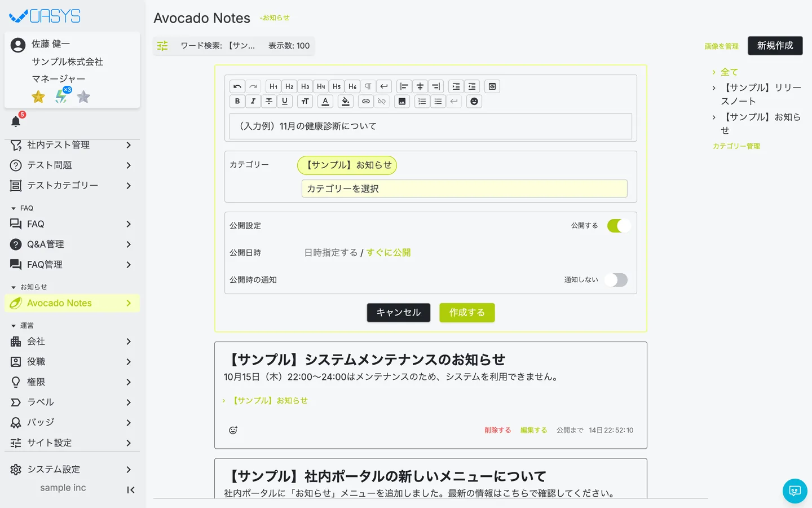The image size is (812, 508).
Task: Toggle strikethrough formatting
Action: tap(269, 102)
